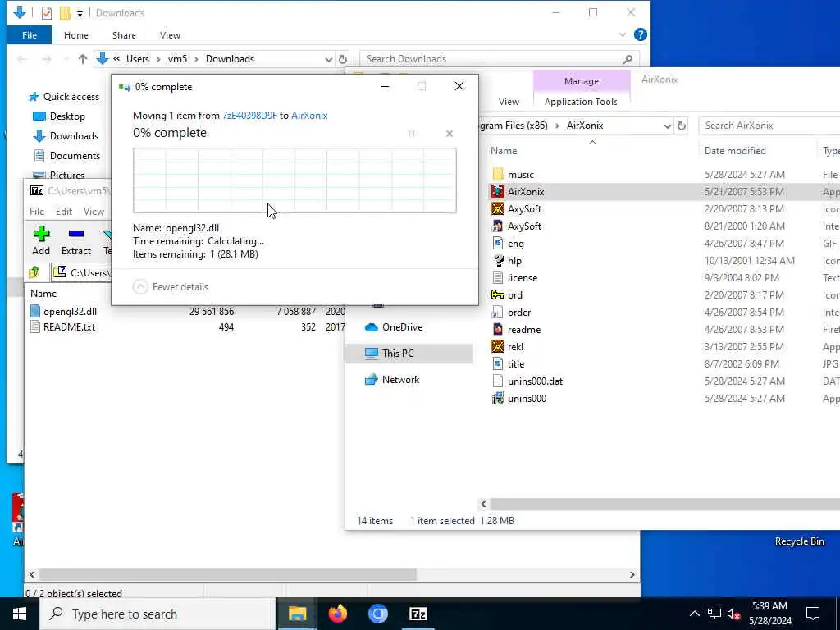Expand AirXonix address bar history dropdown
Viewport: 840px width, 630px height.
point(667,126)
